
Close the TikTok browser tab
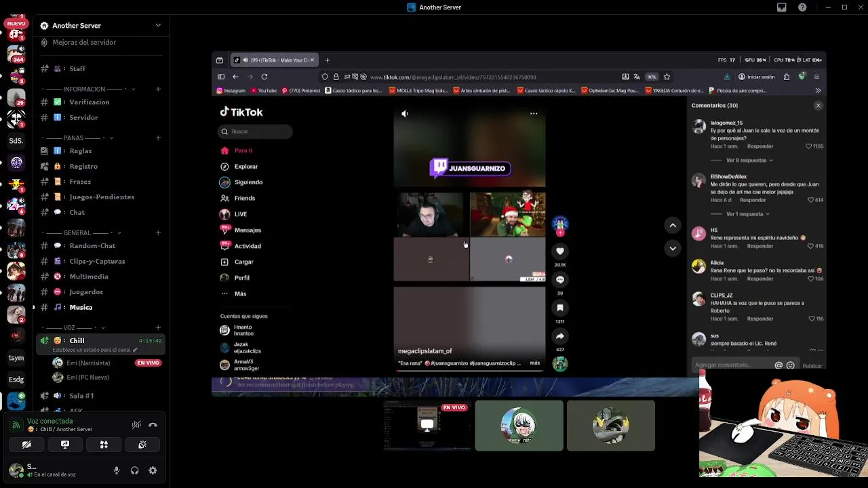coord(312,60)
